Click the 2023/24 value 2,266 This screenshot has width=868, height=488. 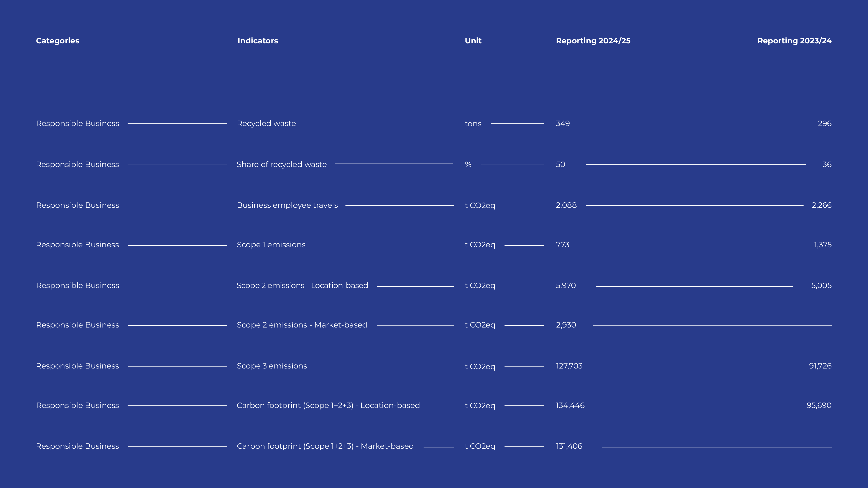[x=822, y=205]
